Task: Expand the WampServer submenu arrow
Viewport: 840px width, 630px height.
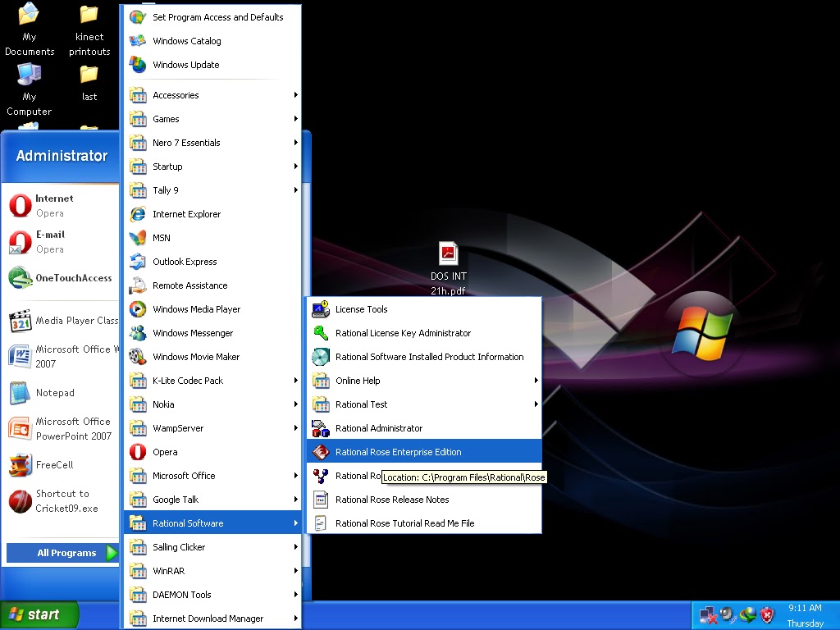Action: click(295, 428)
